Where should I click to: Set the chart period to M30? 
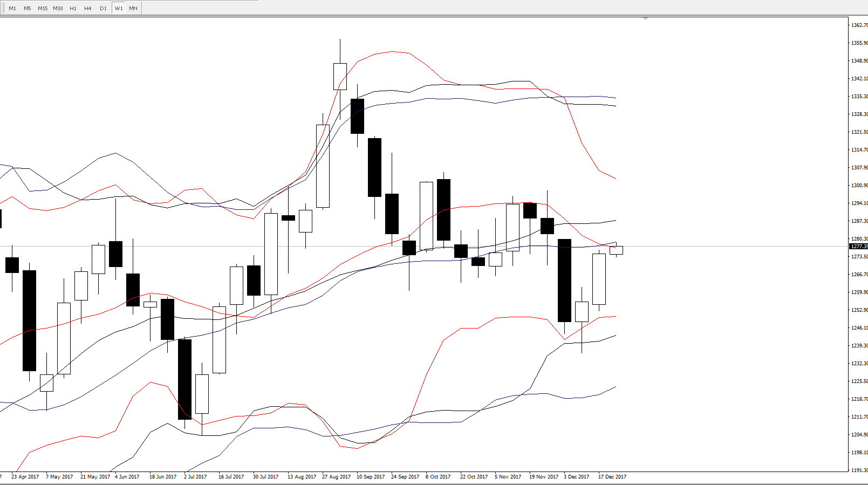point(58,8)
